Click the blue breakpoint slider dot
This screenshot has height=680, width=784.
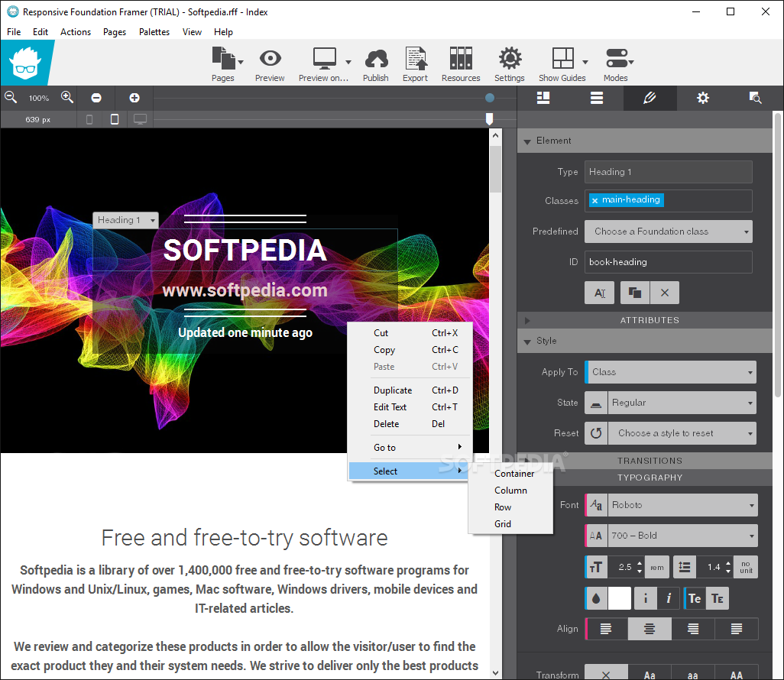point(490,98)
